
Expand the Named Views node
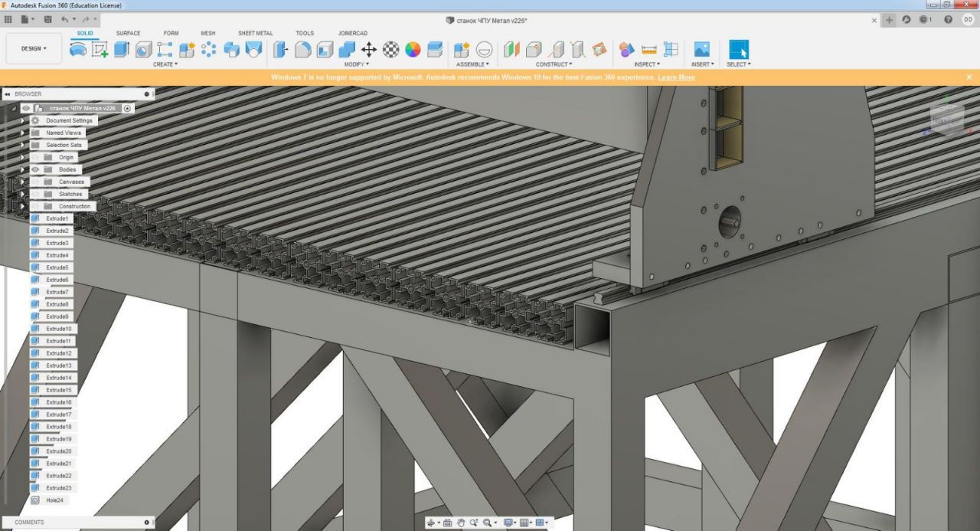(x=22, y=133)
